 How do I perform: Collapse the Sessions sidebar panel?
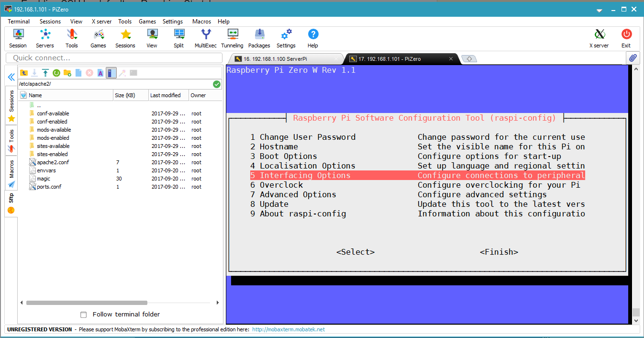pos(11,76)
